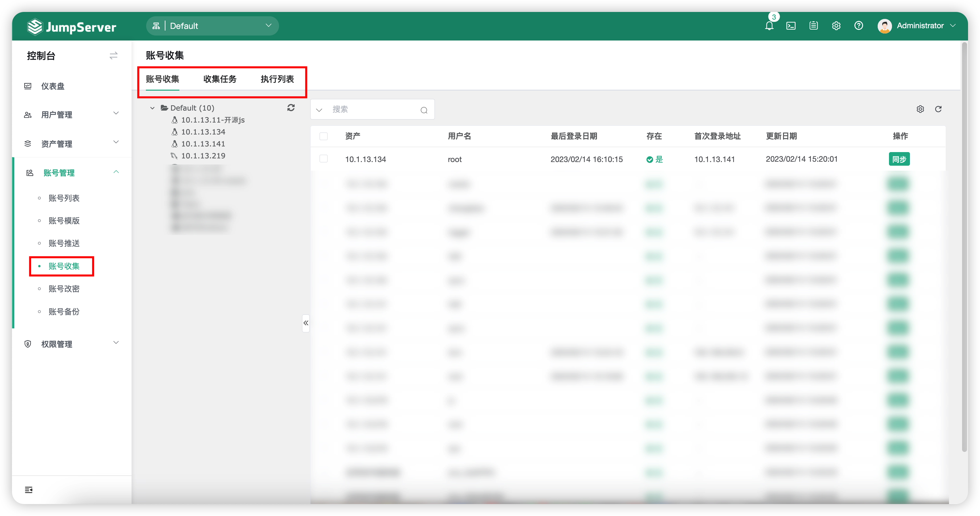Switch to the 收集任务 tab
This screenshot has height=516, width=980.
point(220,79)
